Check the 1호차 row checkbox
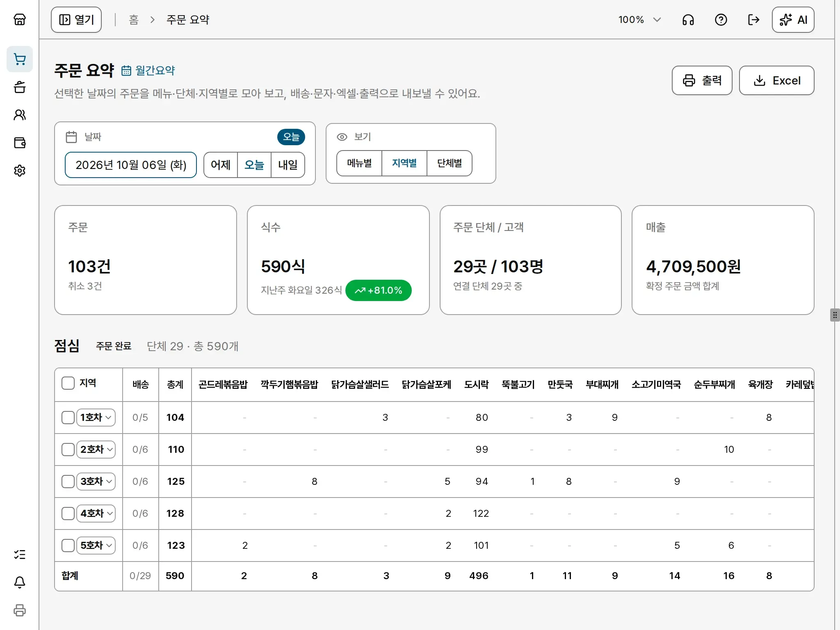Viewport: 840px width, 630px height. (x=68, y=418)
